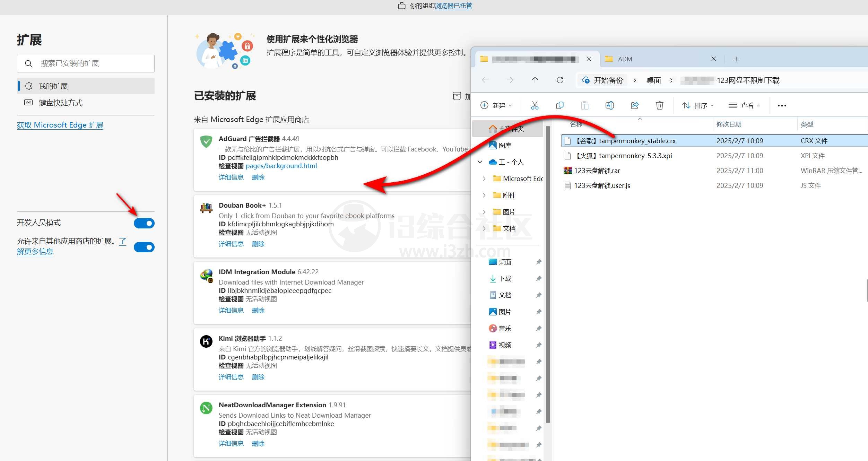
Task: Toggle allow extensions from other stores switch
Action: 144,247
